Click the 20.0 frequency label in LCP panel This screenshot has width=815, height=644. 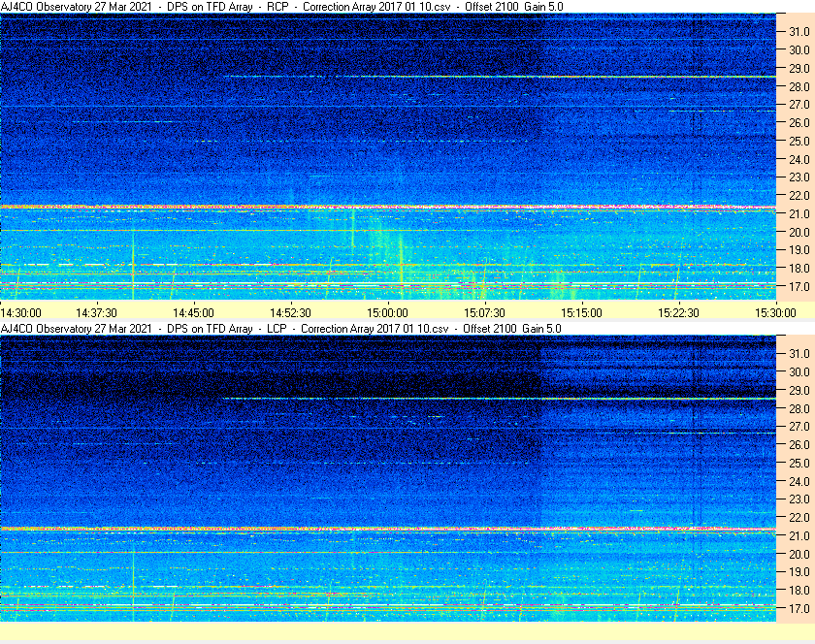(799, 554)
